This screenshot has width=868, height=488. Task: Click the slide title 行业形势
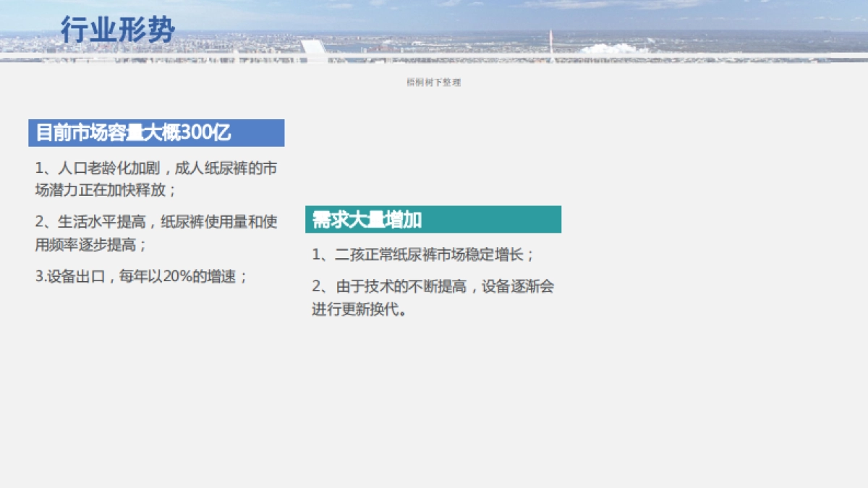[119, 29]
